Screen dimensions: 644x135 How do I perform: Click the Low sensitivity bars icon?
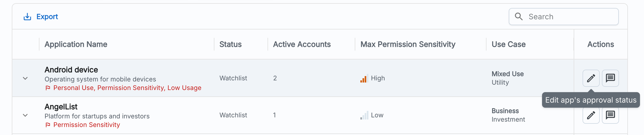(364, 116)
